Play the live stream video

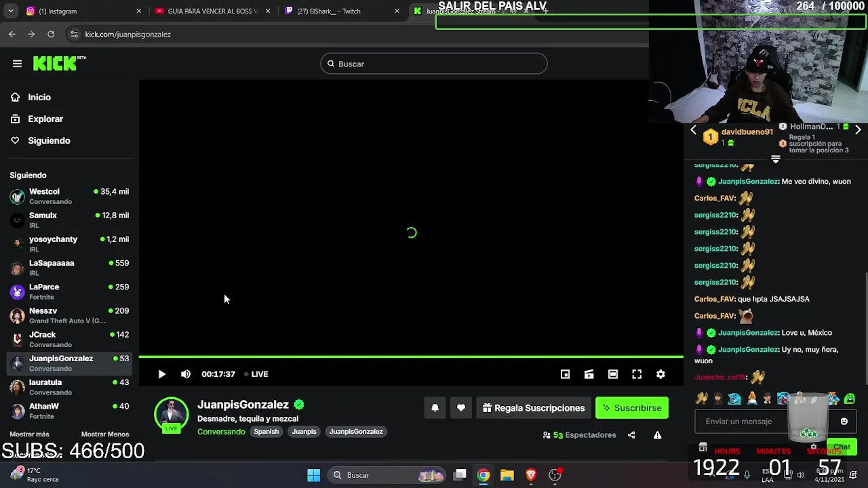161,374
